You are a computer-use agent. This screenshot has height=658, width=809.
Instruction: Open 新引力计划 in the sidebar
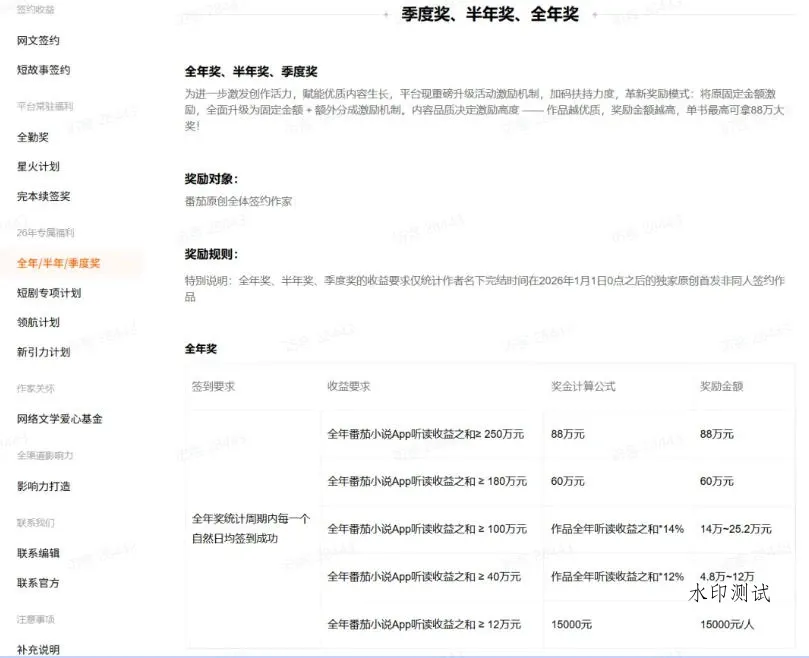click(43, 352)
